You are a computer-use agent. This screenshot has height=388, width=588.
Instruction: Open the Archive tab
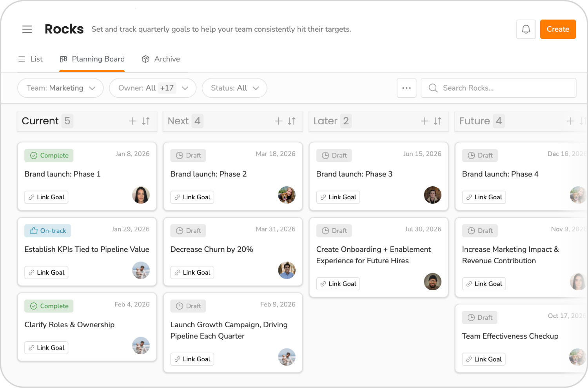point(161,59)
